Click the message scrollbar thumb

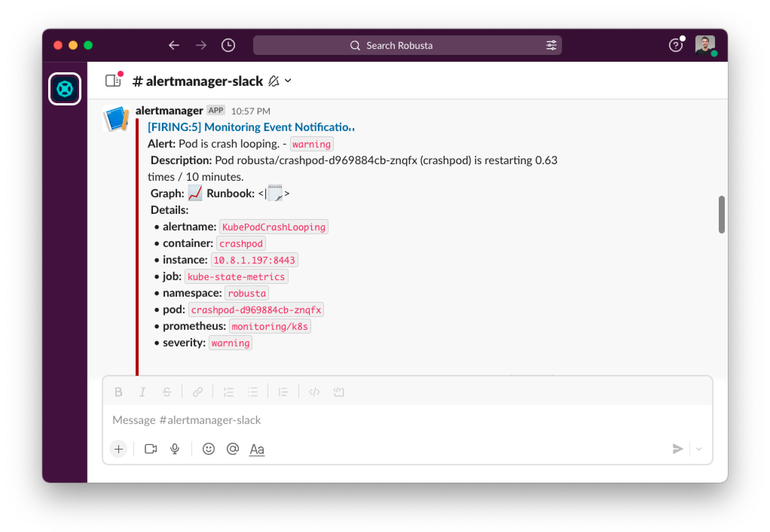click(721, 215)
